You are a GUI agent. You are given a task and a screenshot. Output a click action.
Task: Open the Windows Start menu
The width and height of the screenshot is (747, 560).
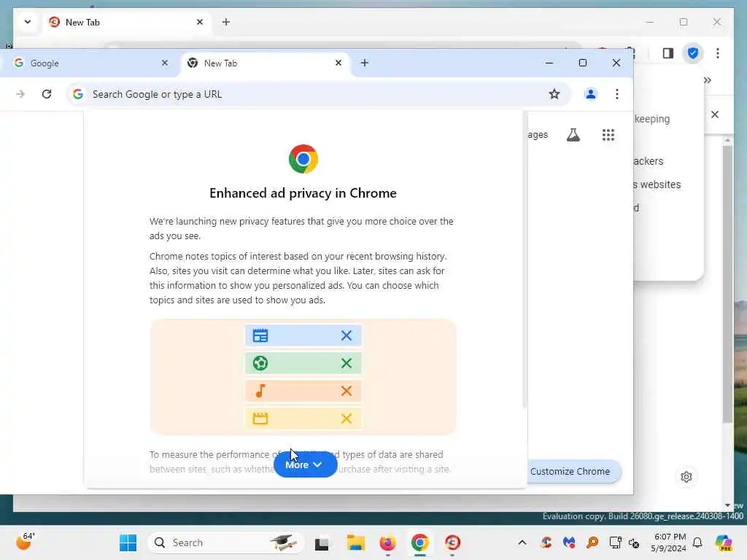tap(128, 542)
